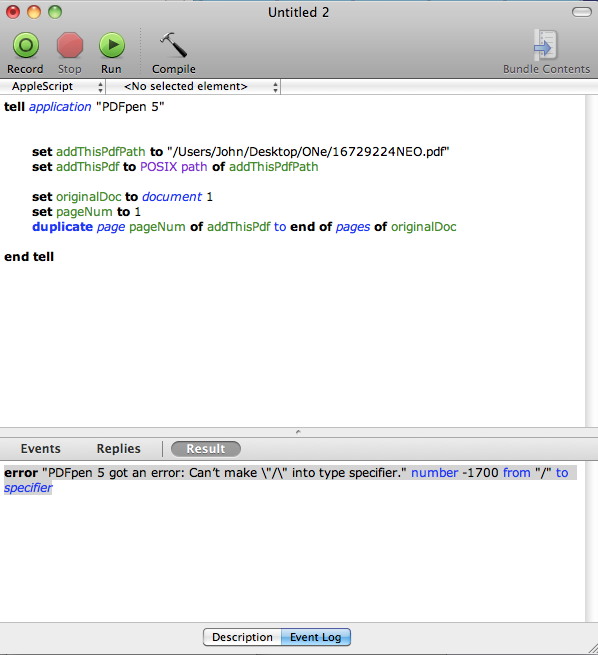
Task: Click the toolbar toggle pill in title bar
Action: coord(581,12)
